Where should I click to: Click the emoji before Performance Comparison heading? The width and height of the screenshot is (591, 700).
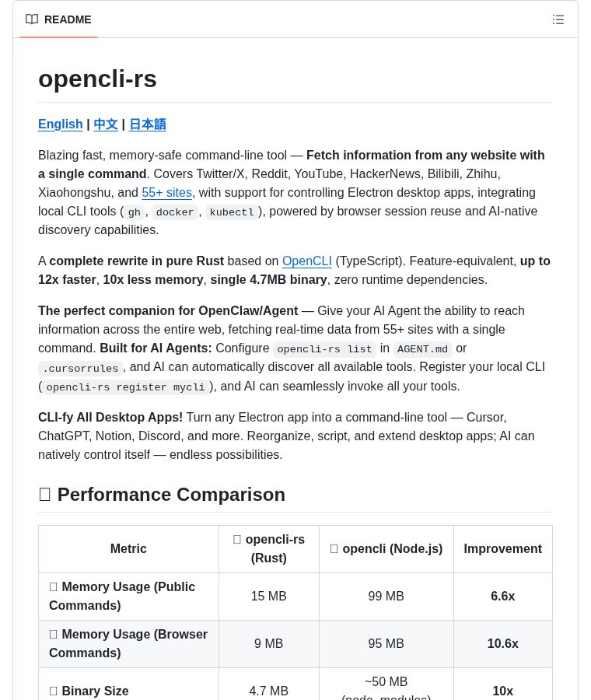coord(45,495)
